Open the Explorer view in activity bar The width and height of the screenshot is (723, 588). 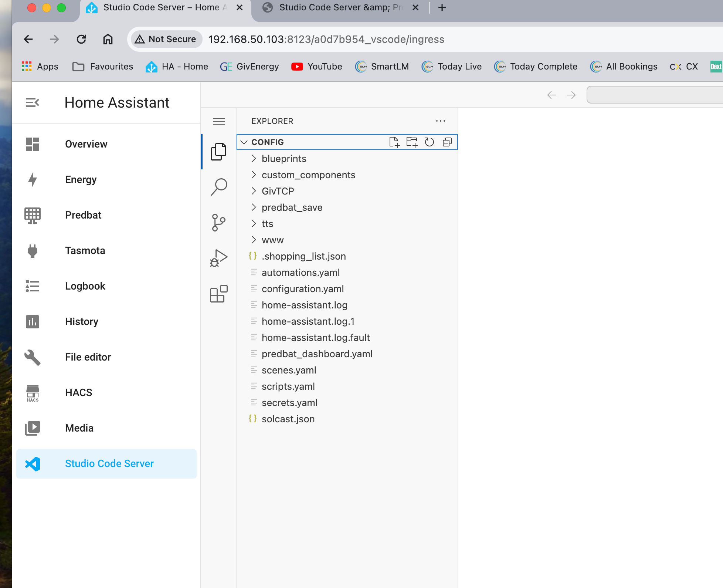(x=218, y=152)
